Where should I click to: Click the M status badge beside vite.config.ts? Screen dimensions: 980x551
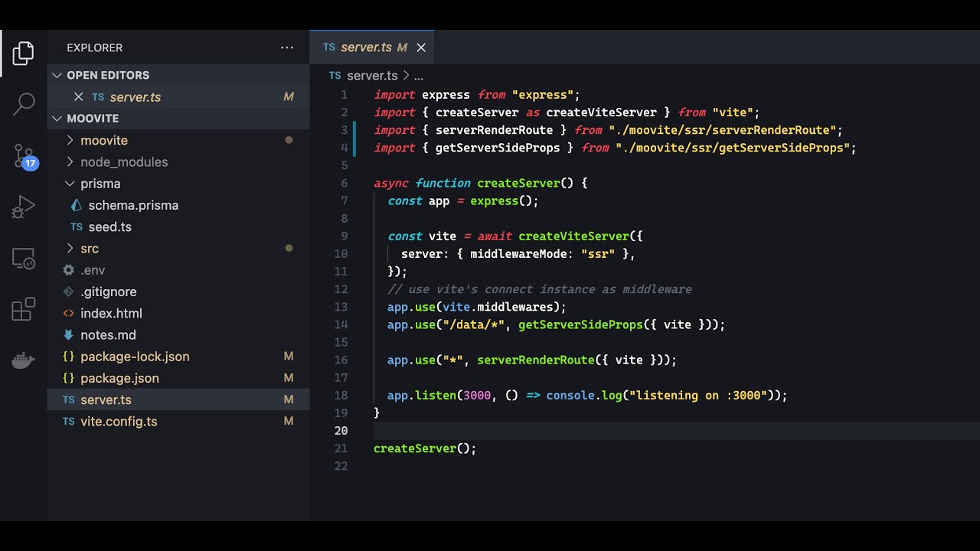tap(289, 422)
